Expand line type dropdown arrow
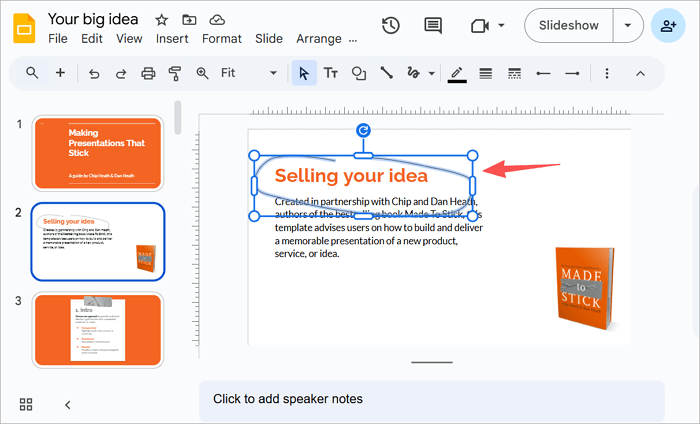 click(431, 73)
